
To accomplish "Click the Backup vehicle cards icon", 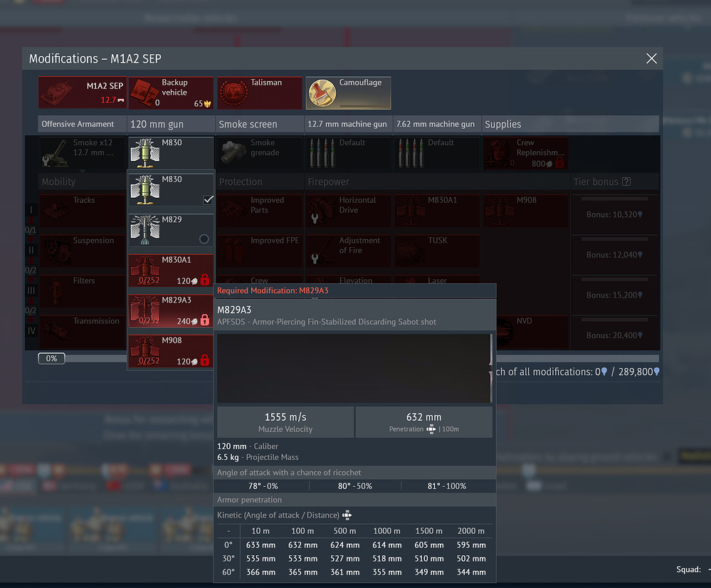I will pos(144,93).
